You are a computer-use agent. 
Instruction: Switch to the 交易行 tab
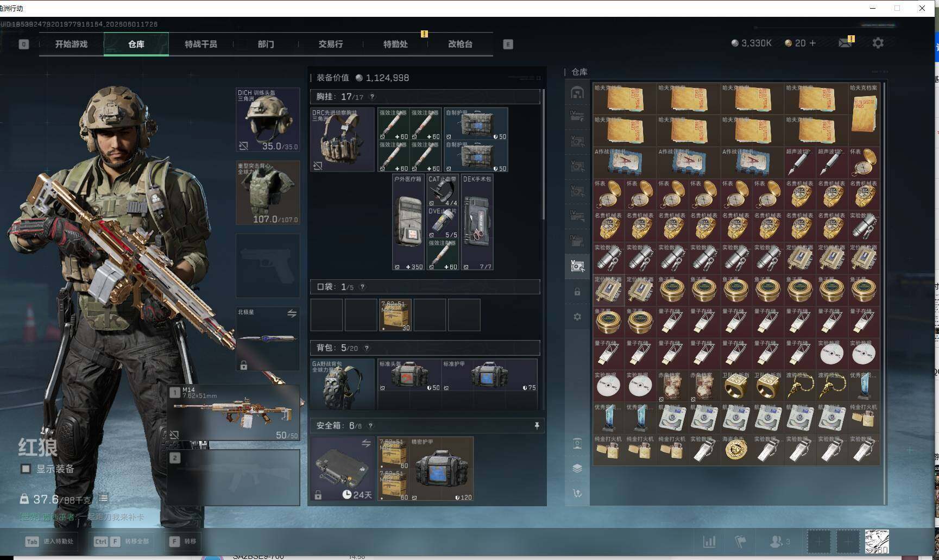pos(330,44)
